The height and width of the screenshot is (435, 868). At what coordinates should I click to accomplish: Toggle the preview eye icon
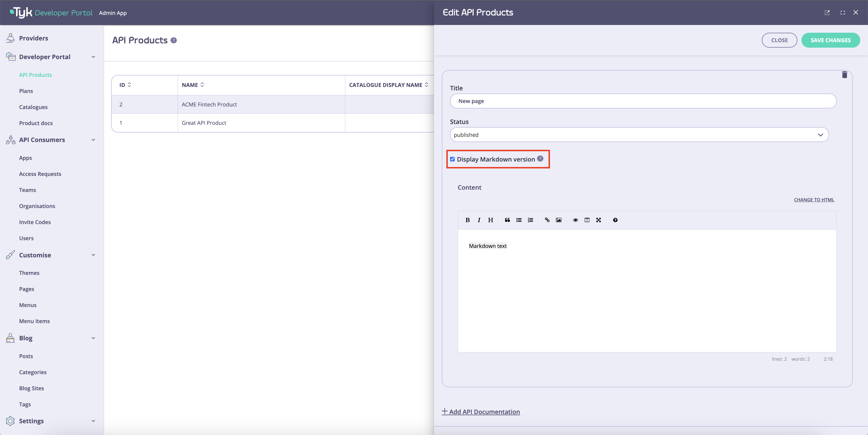(x=575, y=220)
